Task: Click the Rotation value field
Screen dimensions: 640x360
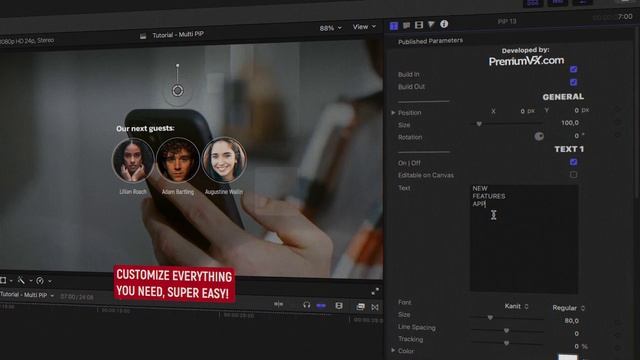Action: coord(576,136)
